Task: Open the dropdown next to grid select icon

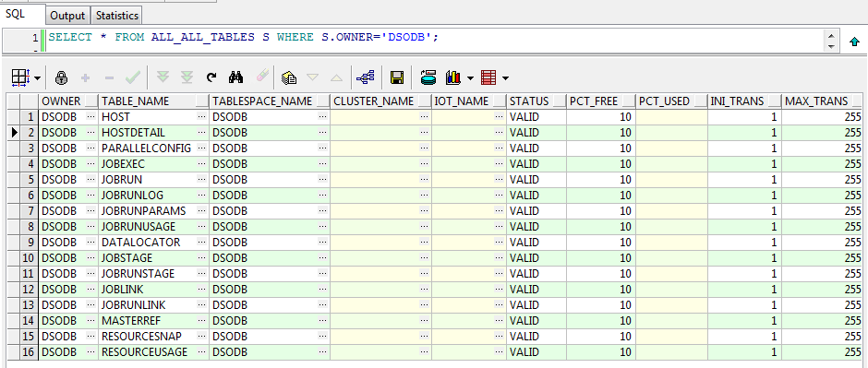Action: tap(37, 78)
